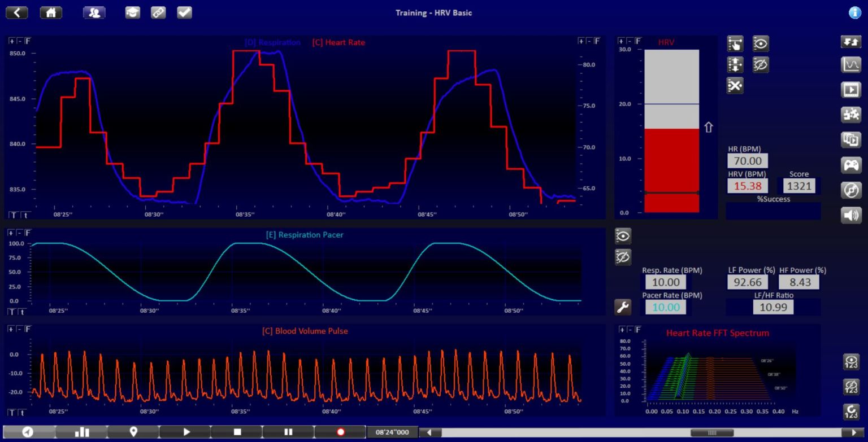Open the game controller feedback icon
This screenshot has width=868, height=442.
coord(851,165)
